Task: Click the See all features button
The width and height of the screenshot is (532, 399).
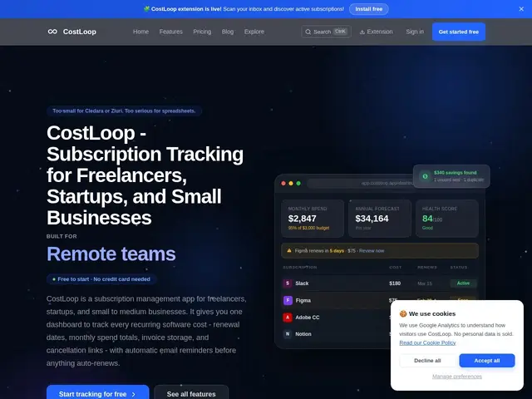Action: [191, 393]
